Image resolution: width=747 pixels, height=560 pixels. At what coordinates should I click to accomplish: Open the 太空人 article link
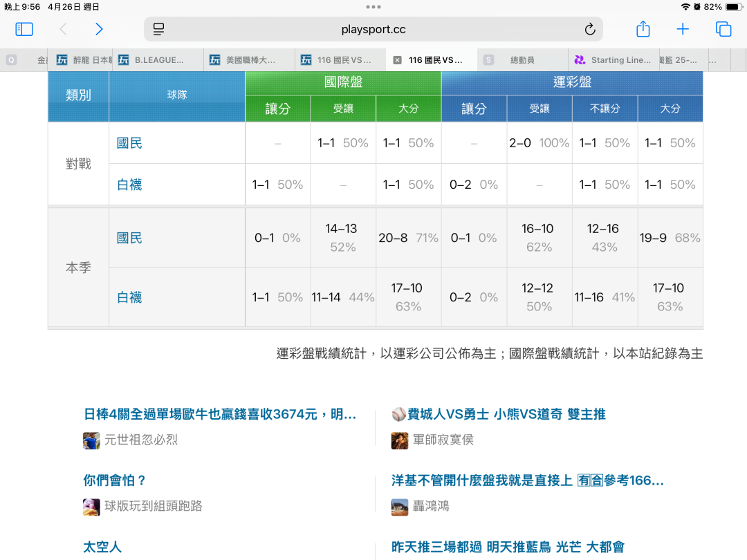click(x=102, y=547)
